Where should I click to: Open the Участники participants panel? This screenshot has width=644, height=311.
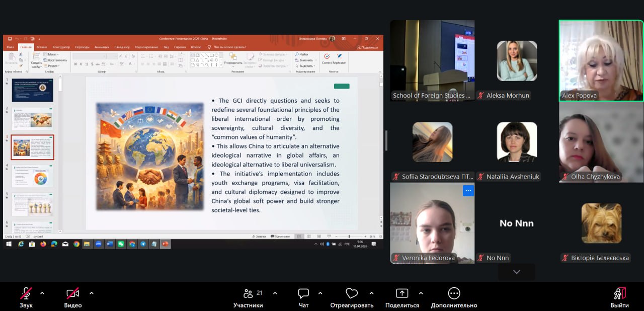pyautogui.click(x=248, y=294)
